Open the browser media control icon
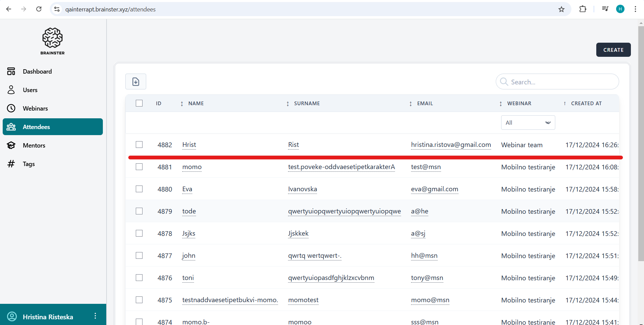Viewport: 644px width, 325px height. point(605,9)
